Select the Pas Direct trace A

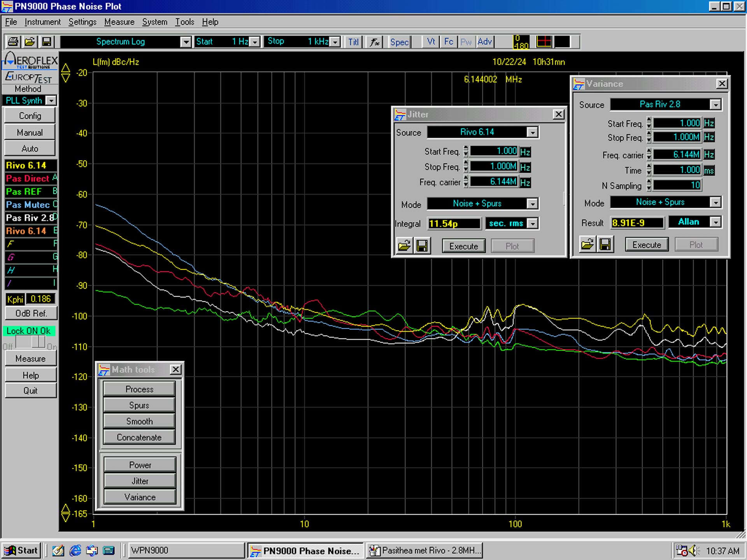pos(31,178)
